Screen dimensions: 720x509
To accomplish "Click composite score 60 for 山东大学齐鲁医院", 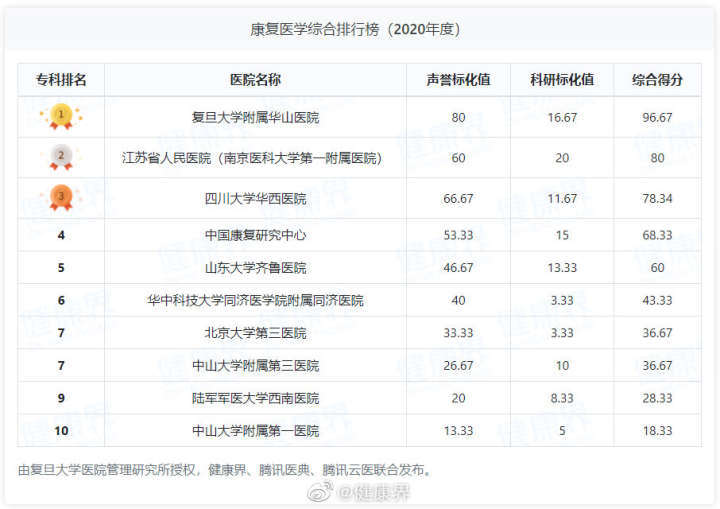I will click(x=657, y=268).
